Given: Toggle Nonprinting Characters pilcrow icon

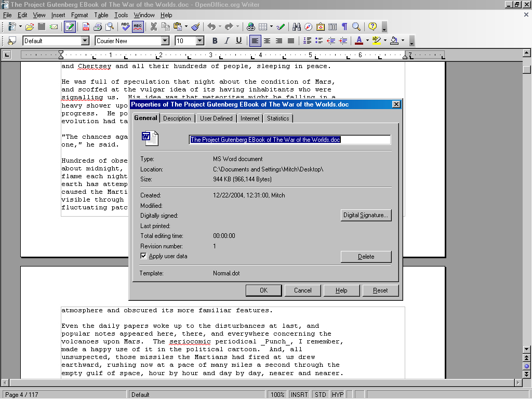Looking at the screenshot, I should 344,26.
